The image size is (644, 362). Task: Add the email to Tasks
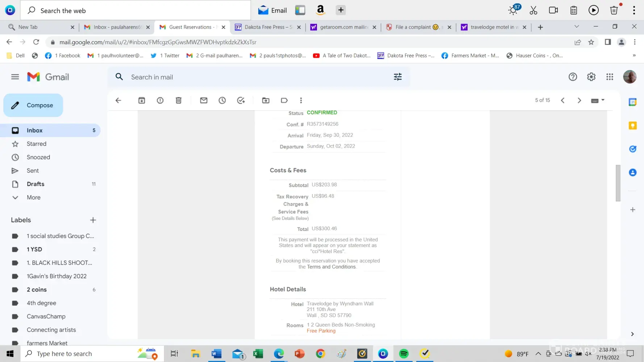click(241, 100)
